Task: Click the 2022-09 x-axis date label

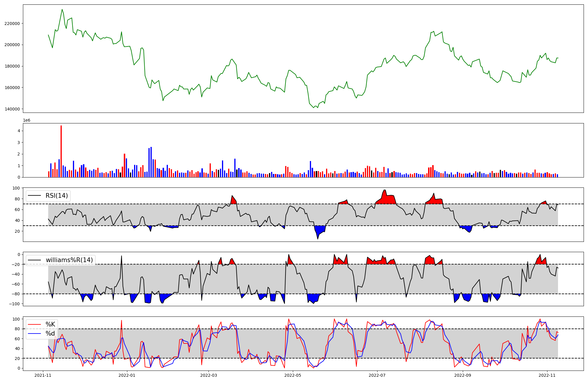Action: pyautogui.click(x=463, y=375)
